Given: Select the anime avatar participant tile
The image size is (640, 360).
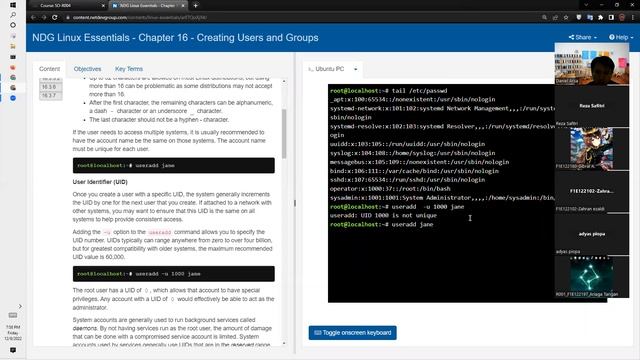Looking at the screenshot, I should click(591, 149).
